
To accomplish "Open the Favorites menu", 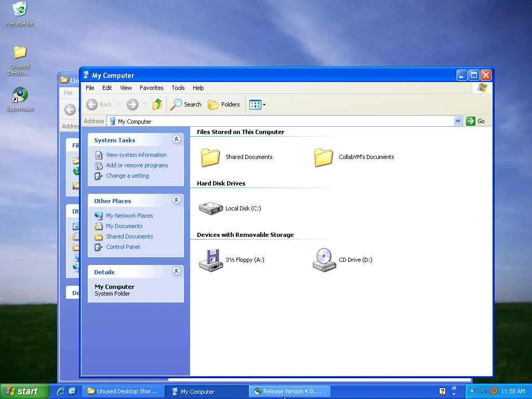I will (151, 88).
